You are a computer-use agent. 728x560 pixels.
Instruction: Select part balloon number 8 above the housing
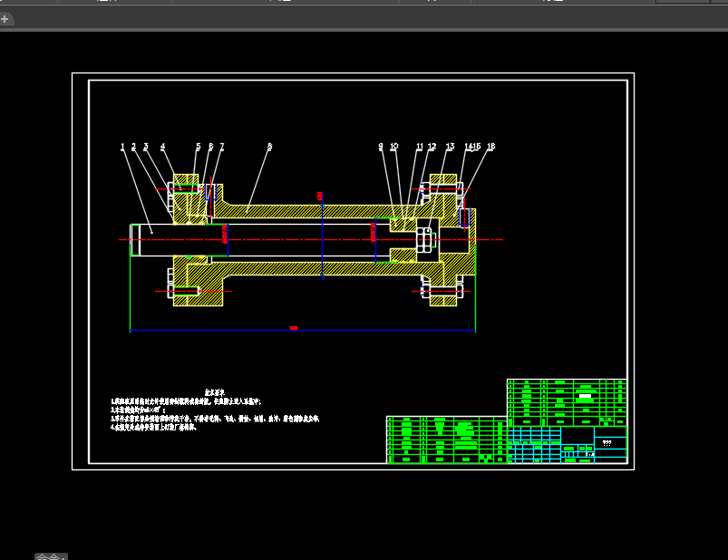(x=269, y=145)
